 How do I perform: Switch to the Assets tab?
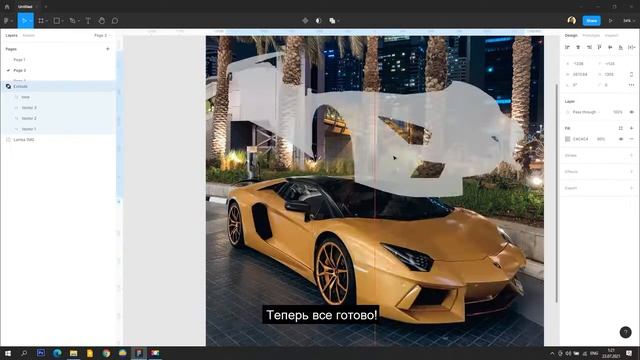[29, 36]
